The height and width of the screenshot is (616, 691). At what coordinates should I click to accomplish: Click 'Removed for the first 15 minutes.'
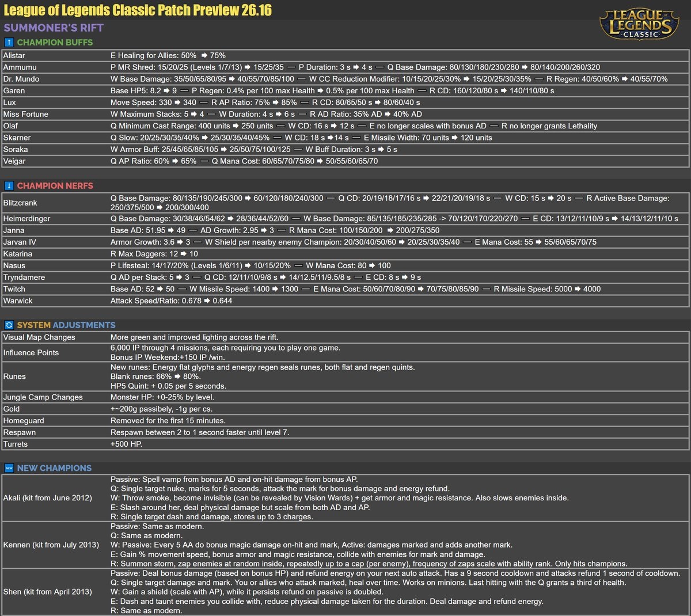tap(168, 421)
